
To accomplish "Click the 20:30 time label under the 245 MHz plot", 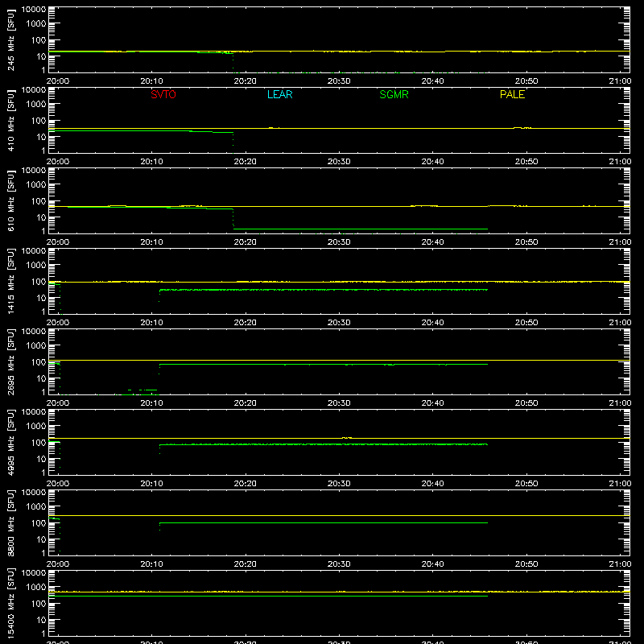I will click(x=339, y=81).
